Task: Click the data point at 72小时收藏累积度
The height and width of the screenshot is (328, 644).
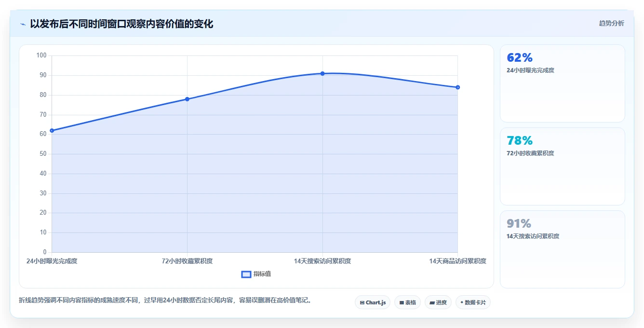Action: pos(187,99)
